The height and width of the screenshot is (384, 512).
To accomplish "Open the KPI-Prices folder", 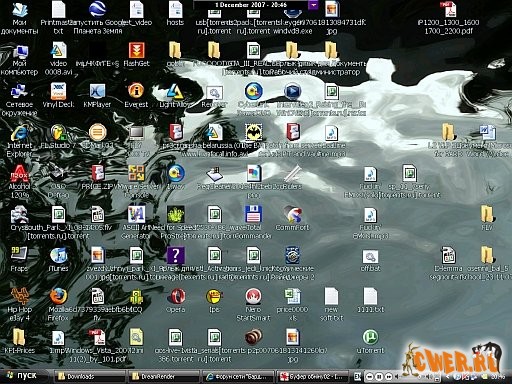I will click(x=19, y=341).
